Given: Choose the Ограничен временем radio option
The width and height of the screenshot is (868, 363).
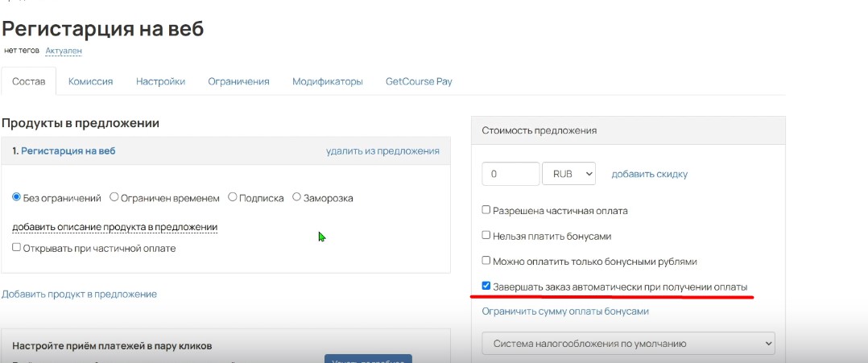Looking at the screenshot, I should [x=114, y=197].
